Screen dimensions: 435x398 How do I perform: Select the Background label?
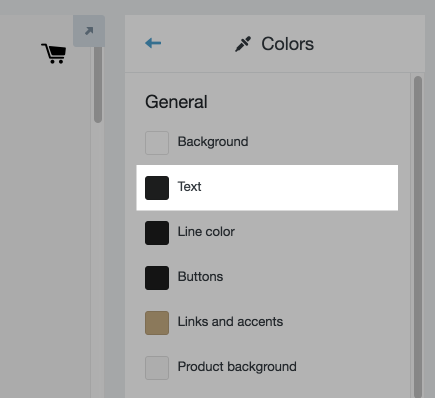tap(213, 142)
